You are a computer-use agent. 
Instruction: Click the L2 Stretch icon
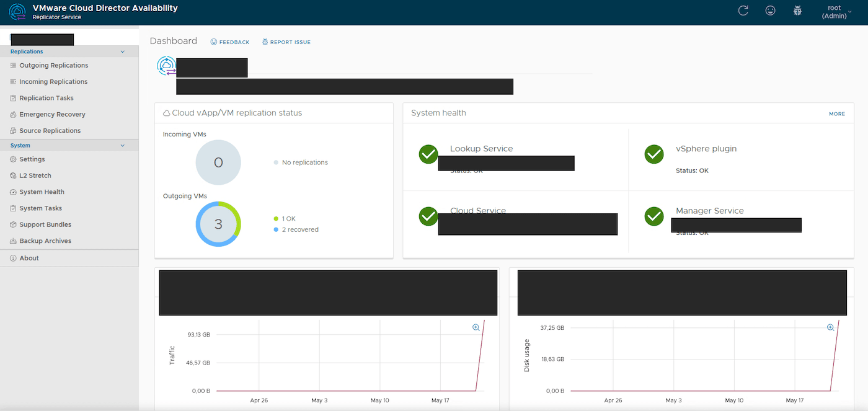coord(14,175)
